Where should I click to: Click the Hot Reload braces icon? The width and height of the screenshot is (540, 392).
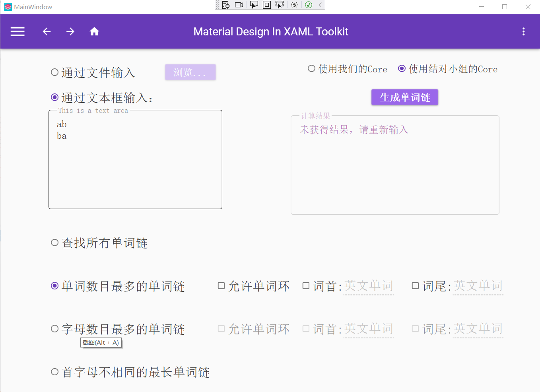click(294, 5)
